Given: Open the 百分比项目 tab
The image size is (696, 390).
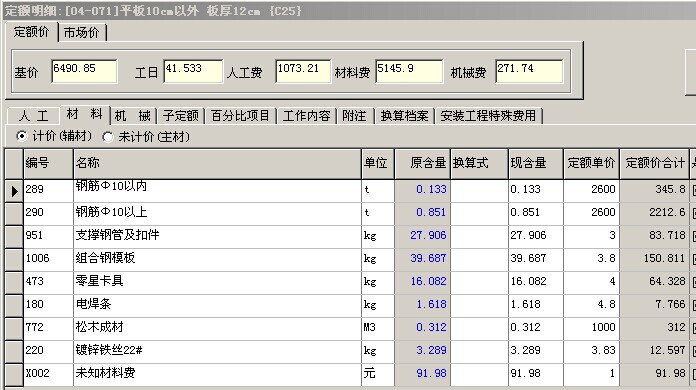Looking at the screenshot, I should click(x=240, y=116).
